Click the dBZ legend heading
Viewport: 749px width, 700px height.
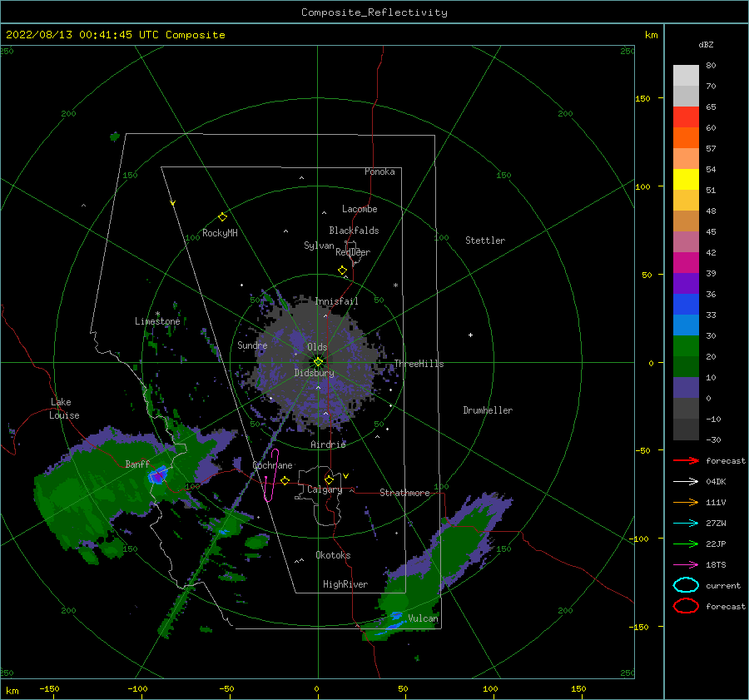point(706,44)
